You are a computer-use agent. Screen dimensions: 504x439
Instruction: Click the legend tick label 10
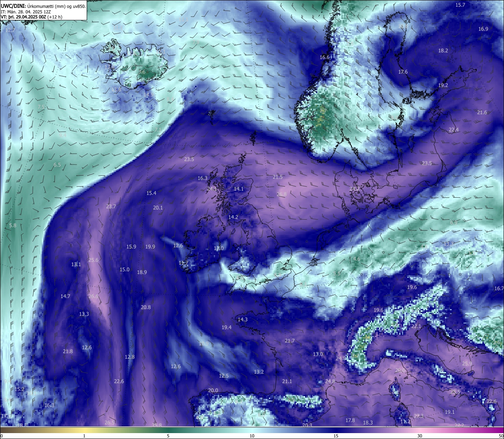252,436
